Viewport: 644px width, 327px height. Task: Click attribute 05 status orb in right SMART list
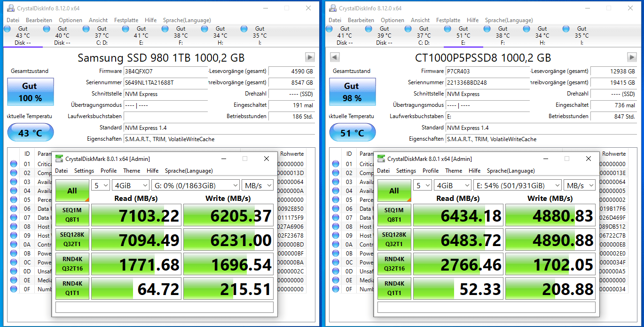[336, 200]
